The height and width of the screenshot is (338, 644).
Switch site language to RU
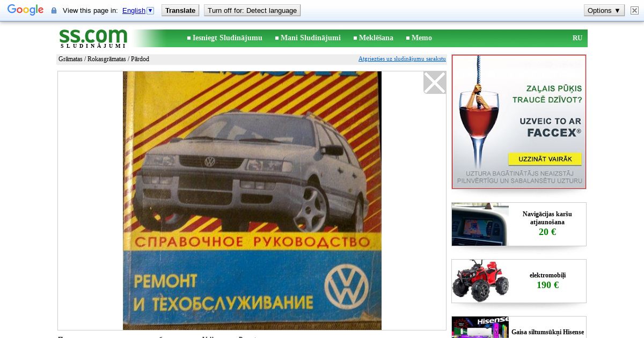pos(577,38)
